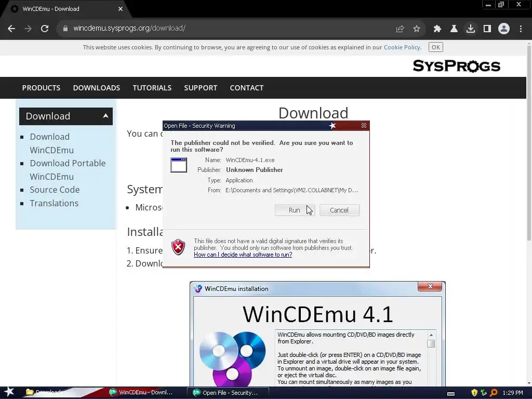
Task: Open the Start star button on taskbar
Action: [x=9, y=392]
